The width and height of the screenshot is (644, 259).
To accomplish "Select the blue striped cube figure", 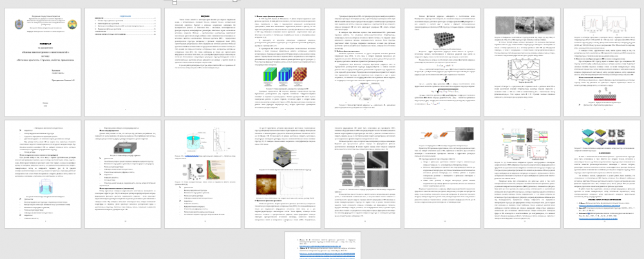I will pyautogui.click(x=284, y=75).
